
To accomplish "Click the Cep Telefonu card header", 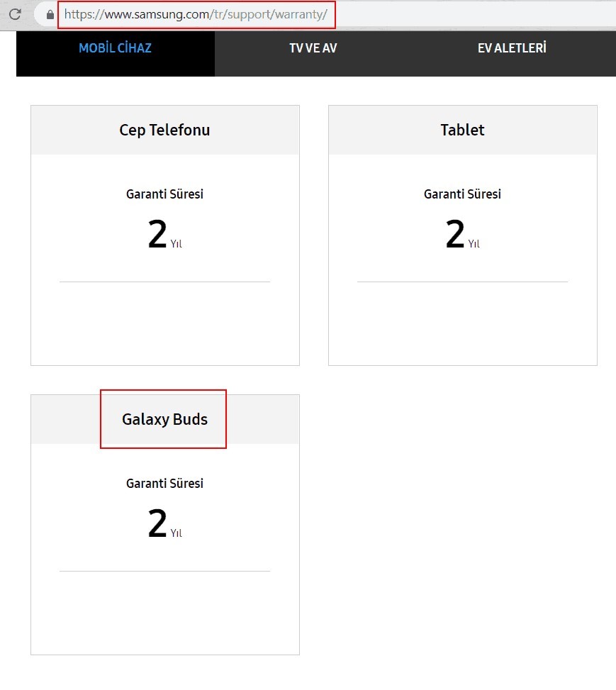I will tap(165, 130).
